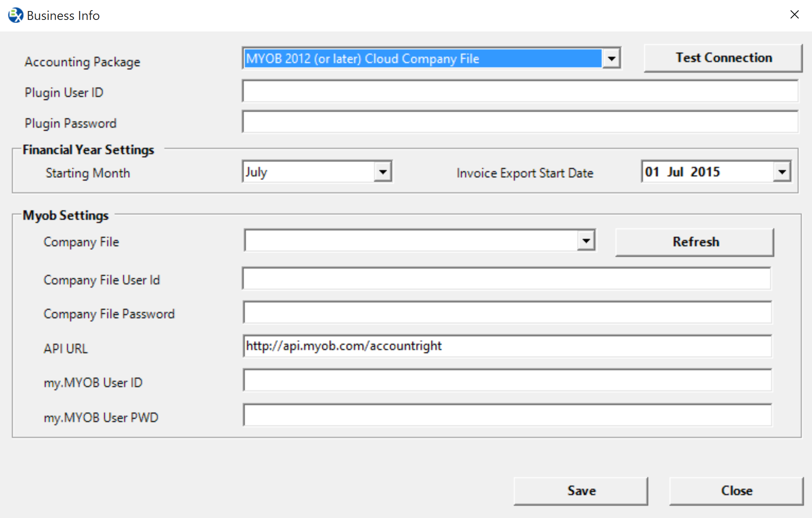812x518 pixels.
Task: Close the Business Info dialog with X
Action: coord(794,15)
